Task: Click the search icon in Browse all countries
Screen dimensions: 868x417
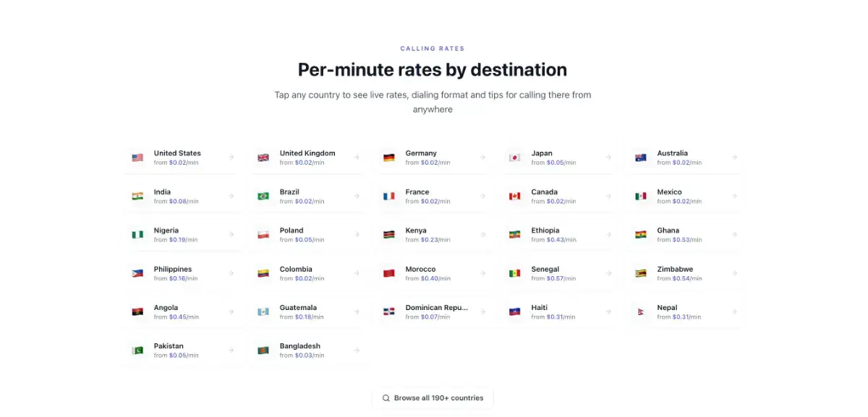Action: [x=386, y=398]
